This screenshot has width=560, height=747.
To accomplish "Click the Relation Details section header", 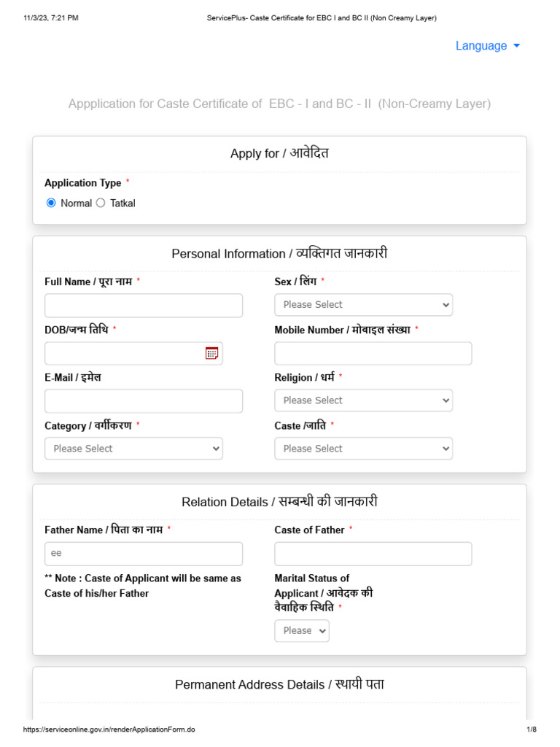I will tap(279, 502).
